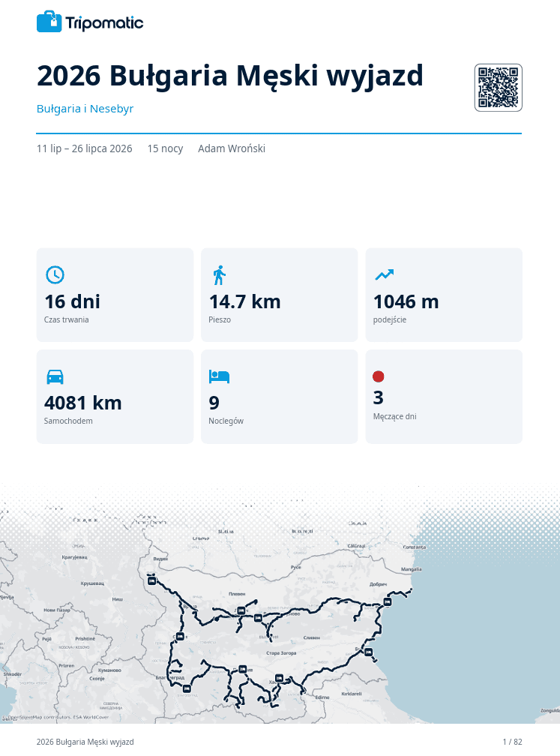
Task: Click the '16 dni' value
Action: [x=72, y=301]
